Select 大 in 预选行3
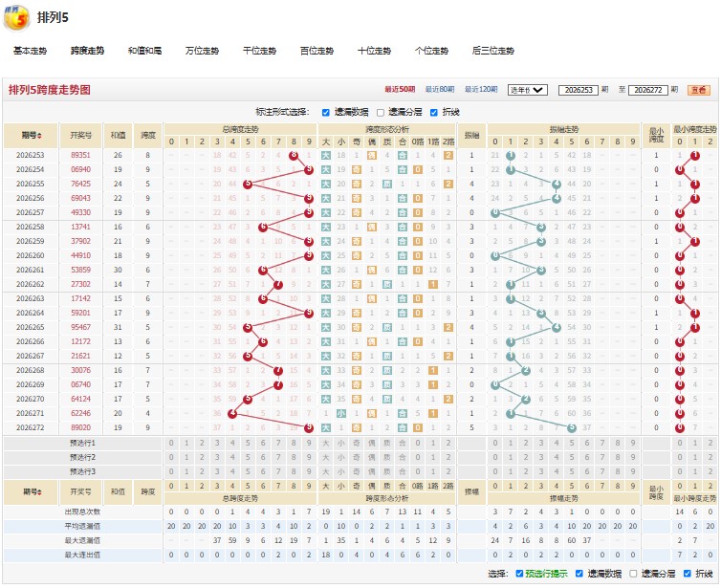721x588 pixels. pos(326,471)
